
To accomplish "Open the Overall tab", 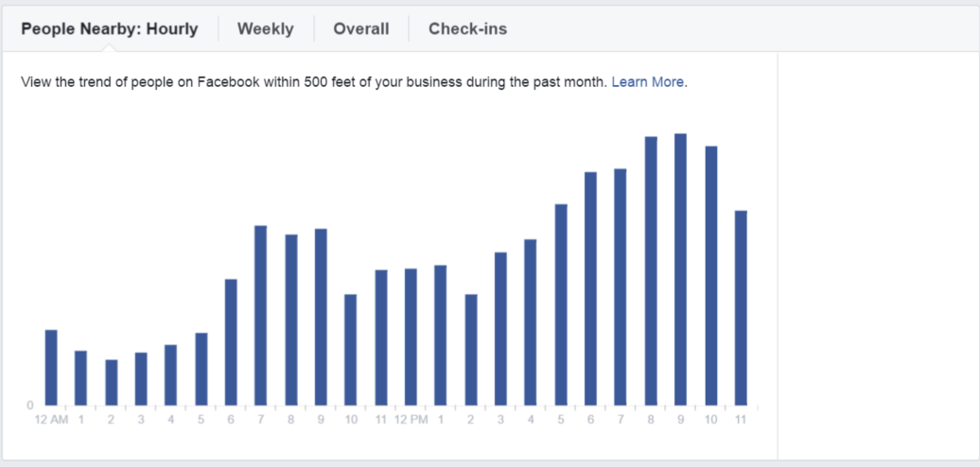I will click(x=360, y=28).
